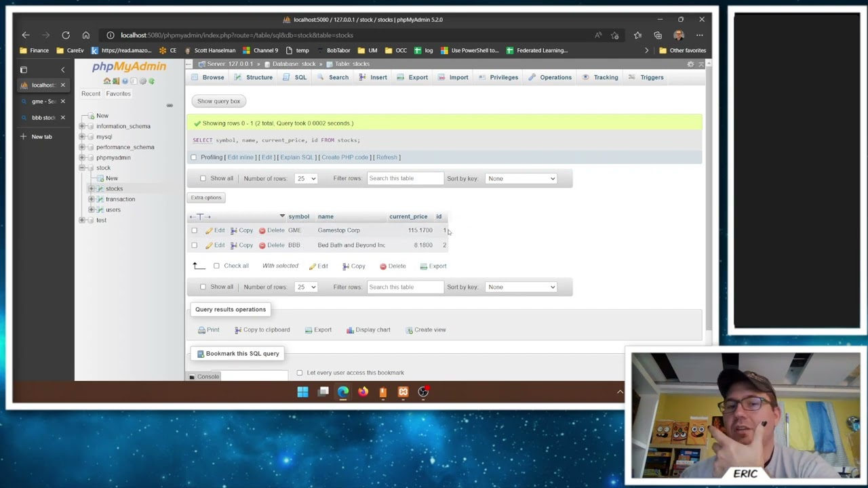Open navigation panel settings gear icon
This screenshot has width=868, height=488.
tap(142, 81)
